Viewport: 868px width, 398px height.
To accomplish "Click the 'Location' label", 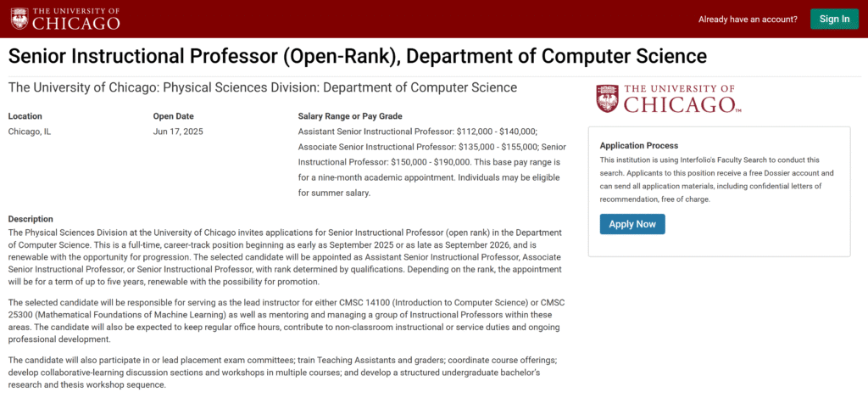I will pyautogui.click(x=25, y=116).
